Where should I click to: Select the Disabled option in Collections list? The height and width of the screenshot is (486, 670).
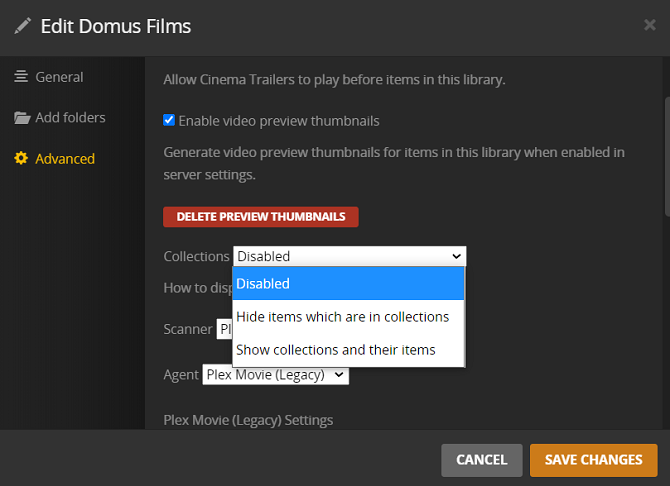point(349,284)
